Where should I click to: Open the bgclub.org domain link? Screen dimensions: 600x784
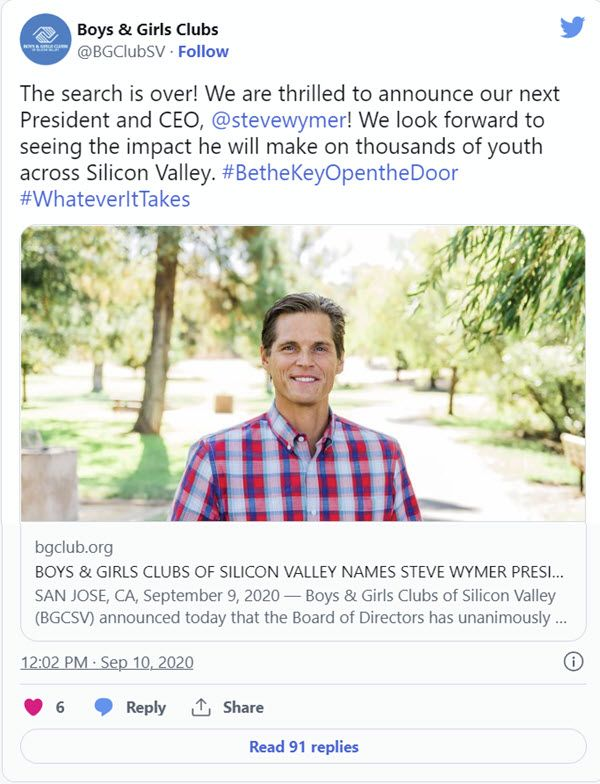[74, 548]
